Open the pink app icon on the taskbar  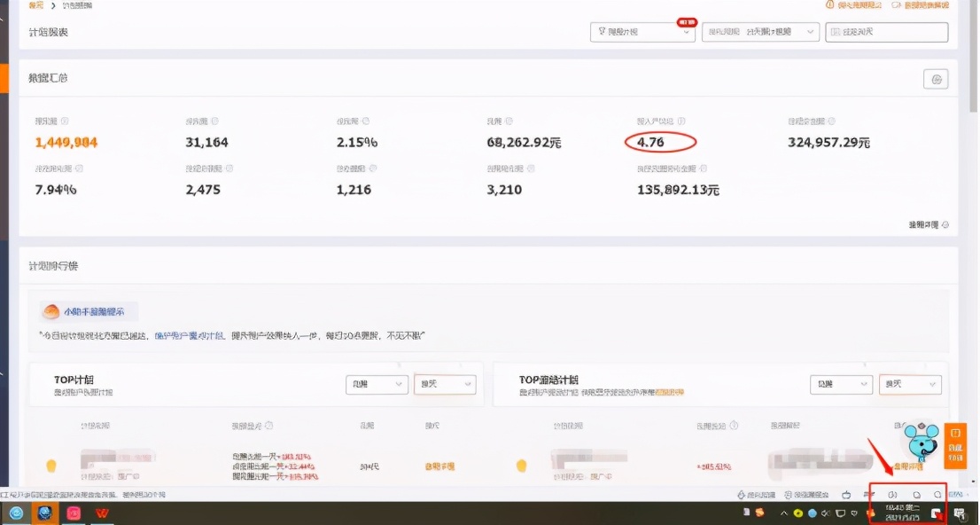pos(74,513)
